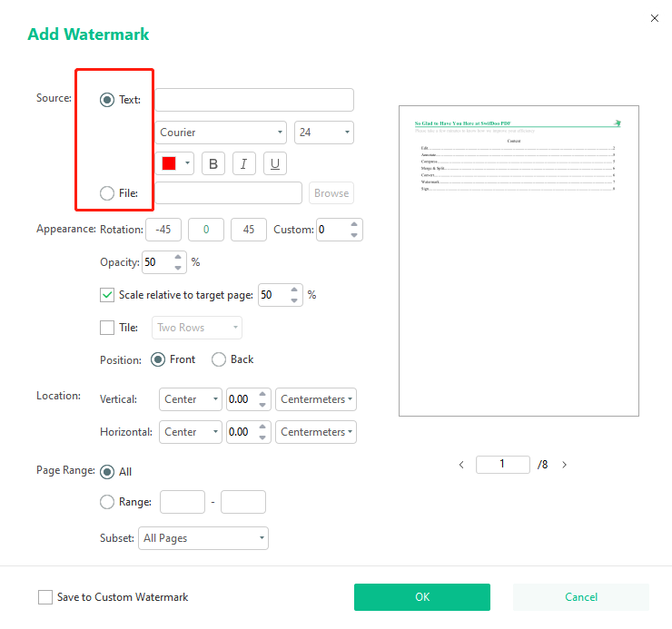672x629 pixels.
Task: Open Vertical units Centermeters dropdown
Action: [316, 399]
